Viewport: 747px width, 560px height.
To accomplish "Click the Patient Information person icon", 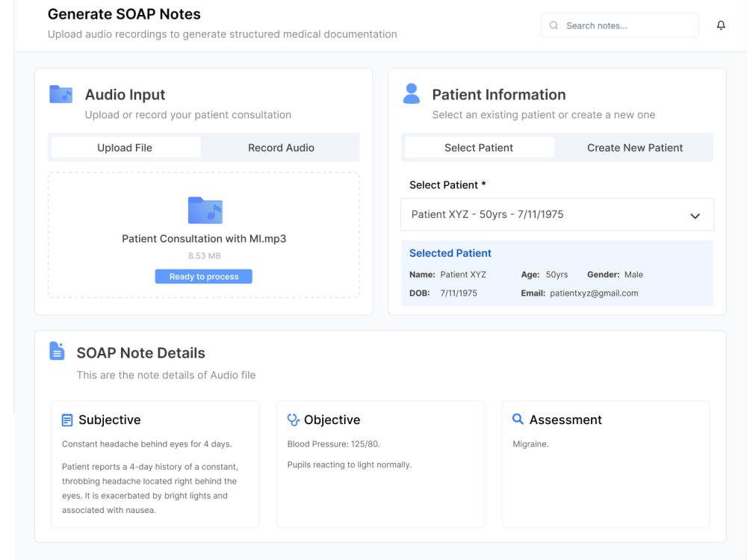I will click(412, 94).
